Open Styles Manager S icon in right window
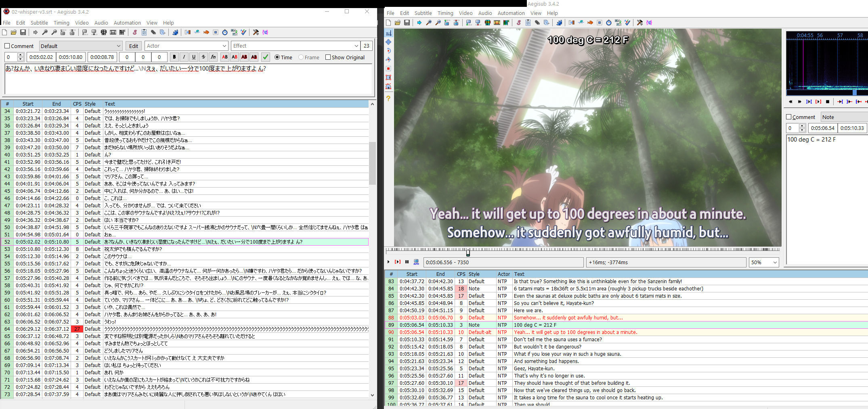868x409 pixels. tap(518, 23)
